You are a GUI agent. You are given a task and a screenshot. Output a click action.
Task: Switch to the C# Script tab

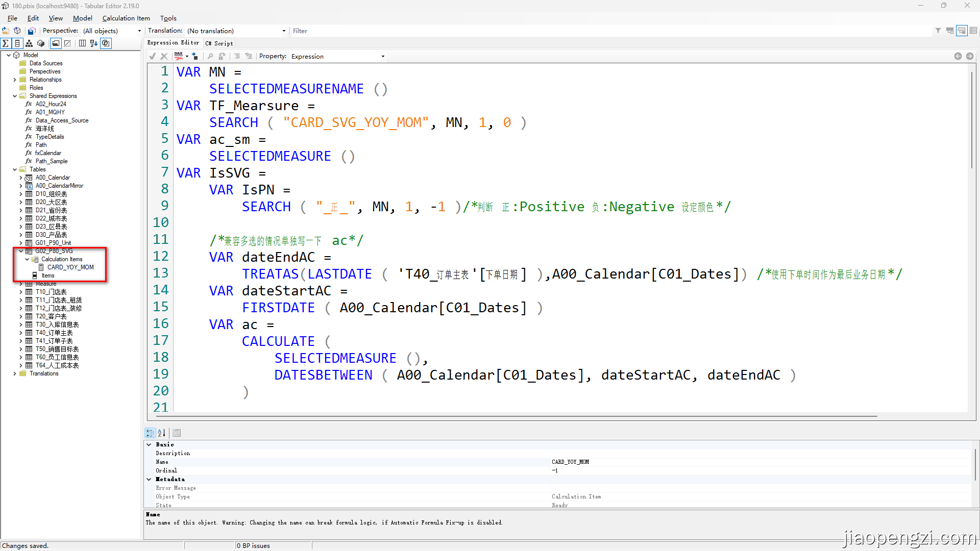pos(219,43)
